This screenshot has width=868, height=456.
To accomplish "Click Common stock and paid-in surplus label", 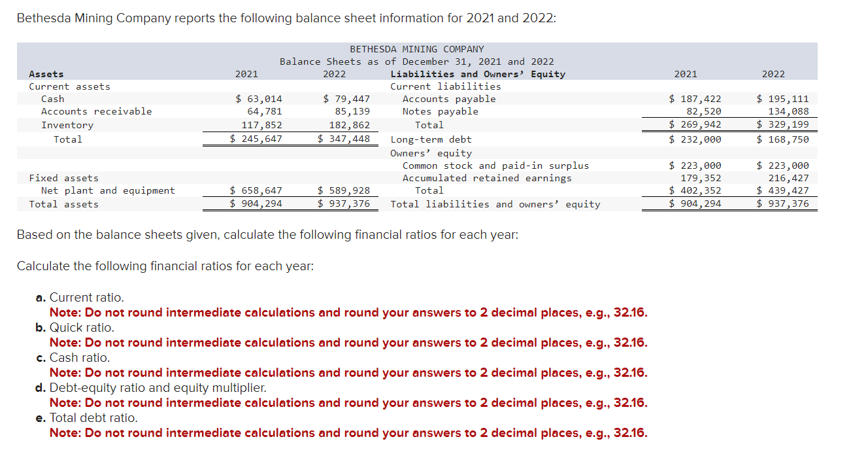I will coord(495,166).
